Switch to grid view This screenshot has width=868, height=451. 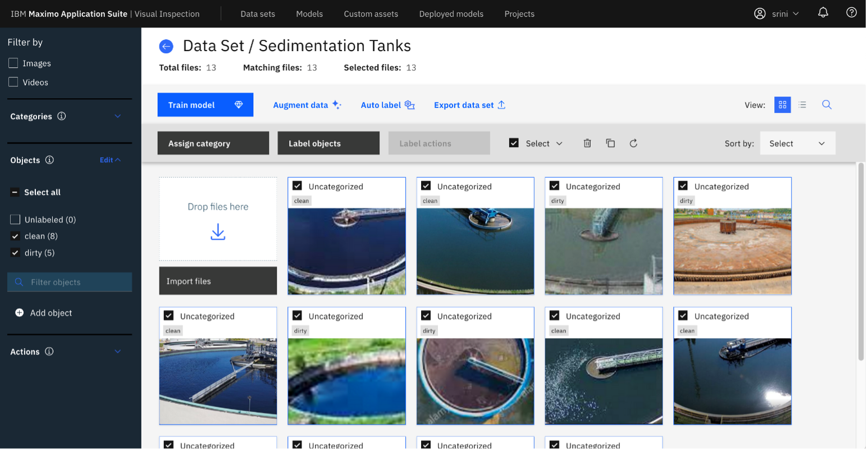[x=782, y=105]
